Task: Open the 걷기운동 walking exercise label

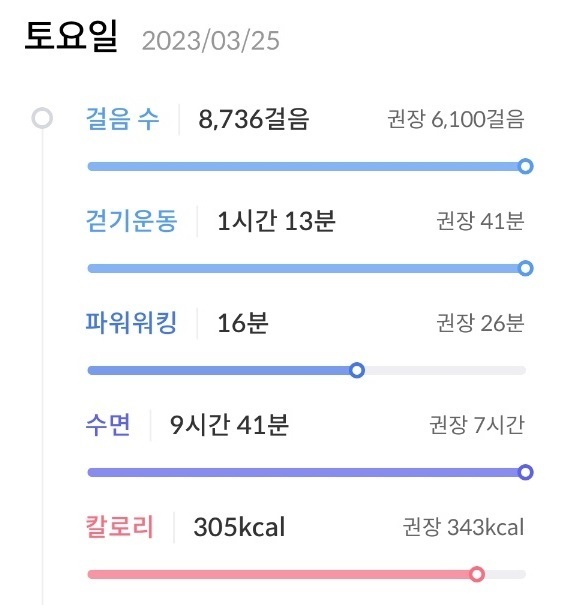Action: point(132,221)
